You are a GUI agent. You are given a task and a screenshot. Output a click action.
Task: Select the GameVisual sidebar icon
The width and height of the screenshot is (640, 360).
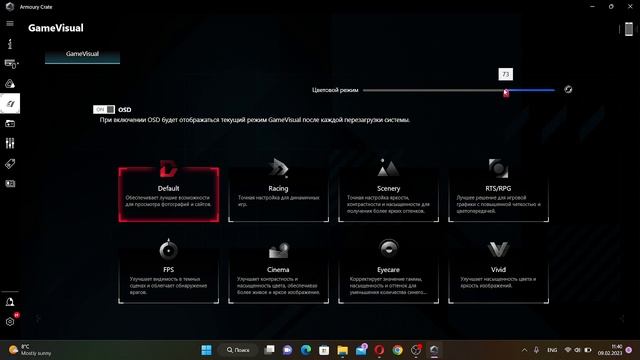click(x=10, y=104)
